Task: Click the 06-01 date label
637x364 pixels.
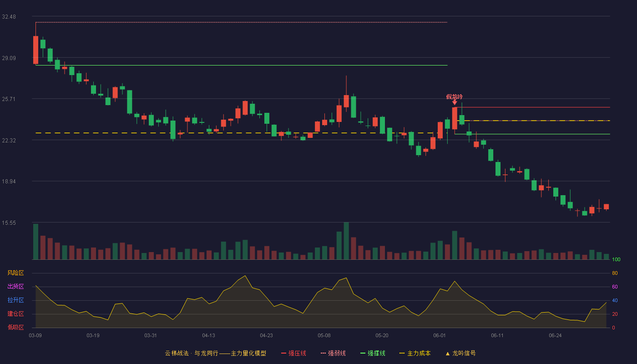Action: tap(440, 335)
